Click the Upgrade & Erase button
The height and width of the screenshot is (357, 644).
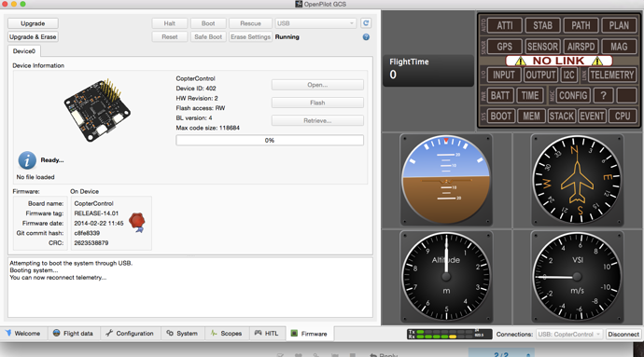(33, 37)
